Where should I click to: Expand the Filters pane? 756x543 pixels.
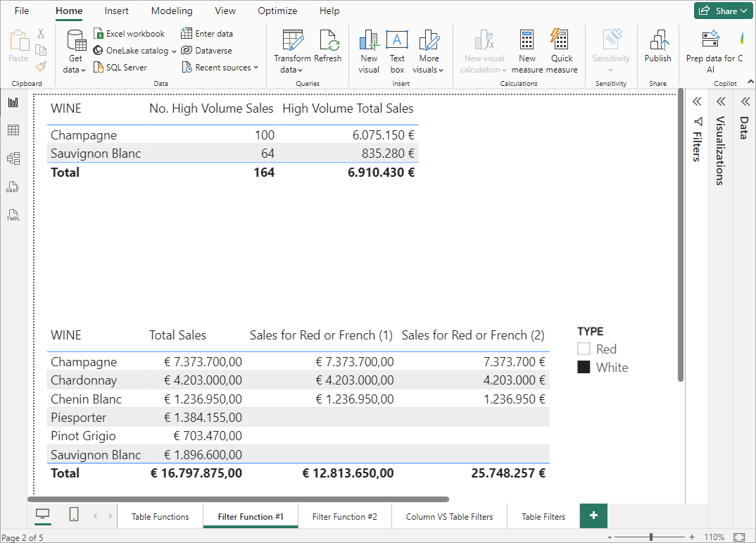[x=698, y=101]
